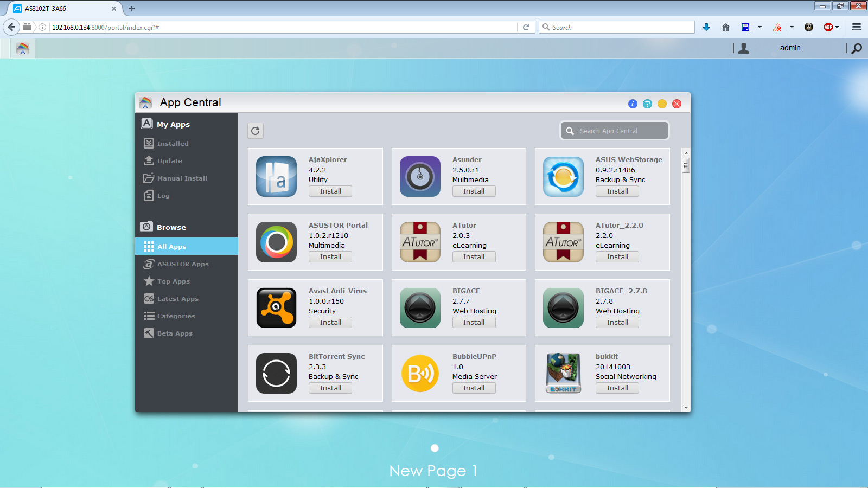Click the BitTorrent Sync app icon
Image resolution: width=868 pixels, height=488 pixels.
[276, 373]
